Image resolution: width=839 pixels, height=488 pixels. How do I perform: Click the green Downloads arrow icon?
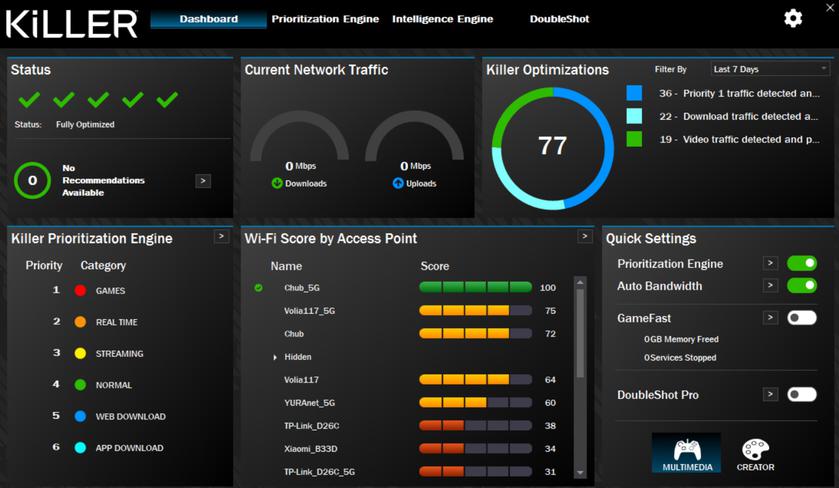coord(277,183)
